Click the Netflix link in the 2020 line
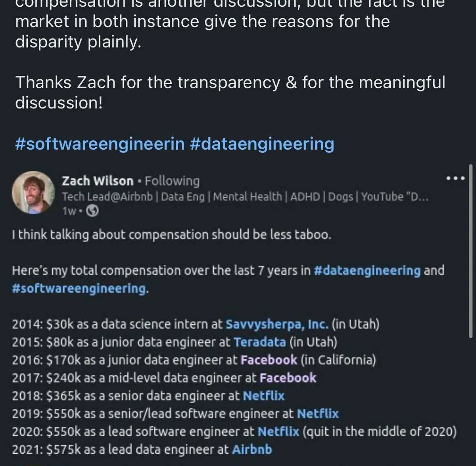This screenshot has height=466, width=476. [278, 431]
